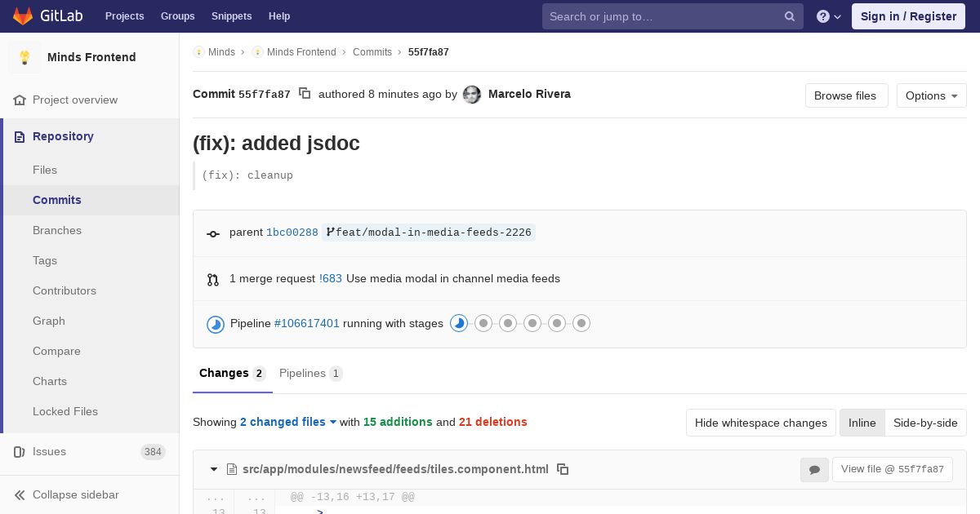This screenshot has width=980, height=514.
Task: Click the fifth pipeline stage icon
Action: (557, 323)
